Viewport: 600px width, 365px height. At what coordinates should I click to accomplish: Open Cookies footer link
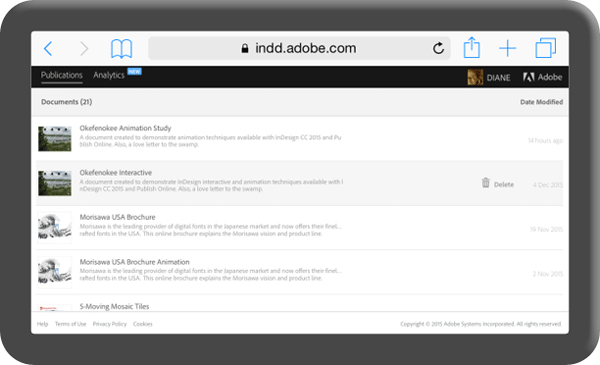[x=143, y=324]
